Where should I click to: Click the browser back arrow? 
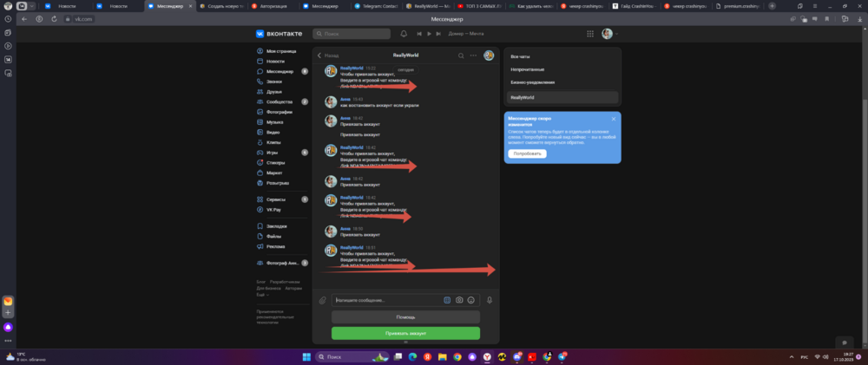point(24,19)
